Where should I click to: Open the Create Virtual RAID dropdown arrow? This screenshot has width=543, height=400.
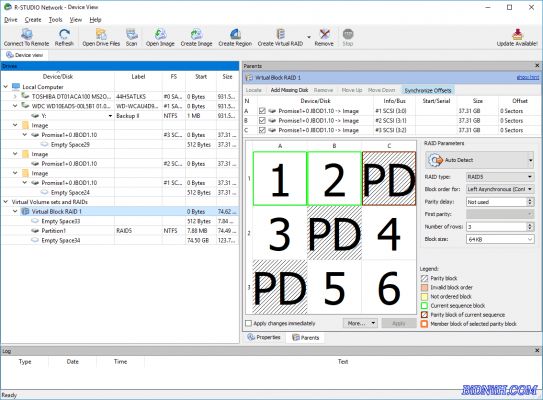309,37
